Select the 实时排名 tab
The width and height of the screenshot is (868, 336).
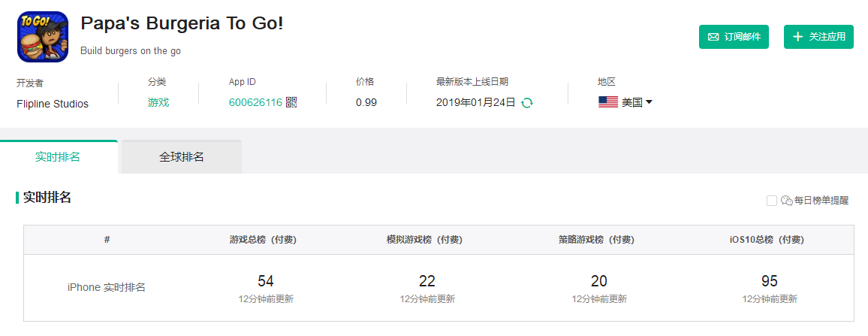tap(58, 157)
